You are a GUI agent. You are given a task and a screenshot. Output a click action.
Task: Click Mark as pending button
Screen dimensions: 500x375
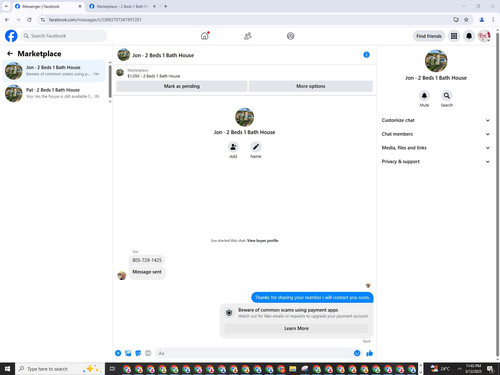(182, 86)
